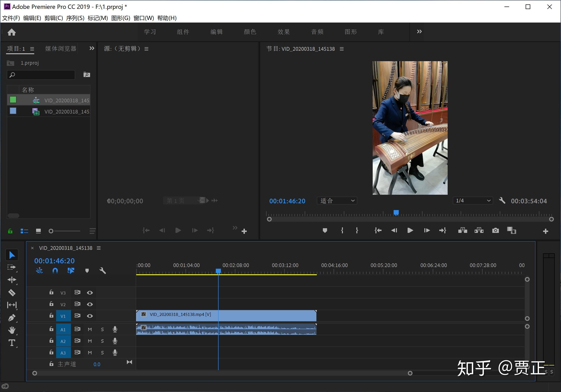Screen dimensions: 561x392
Task: Open the 1/4 playback resolution dropdown
Action: [473, 201]
